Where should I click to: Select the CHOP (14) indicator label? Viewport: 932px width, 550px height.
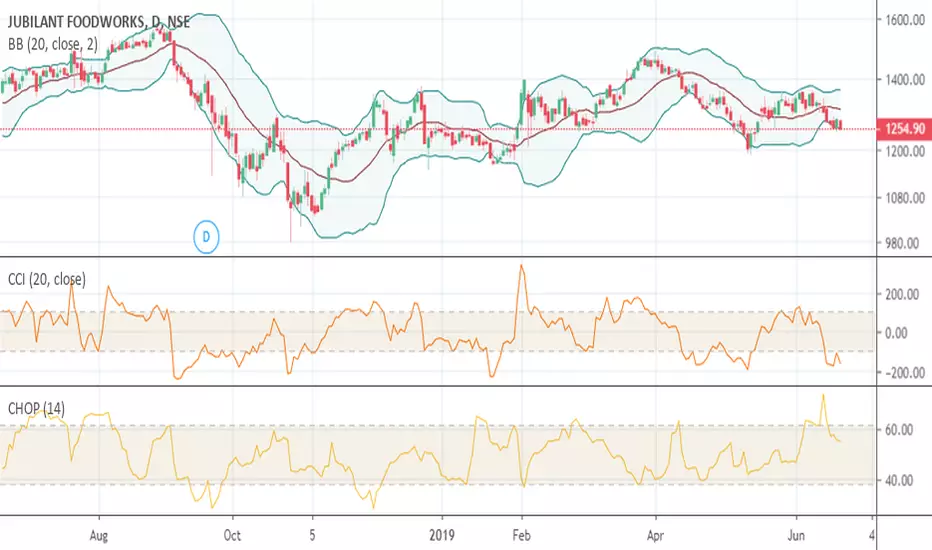coord(36,408)
